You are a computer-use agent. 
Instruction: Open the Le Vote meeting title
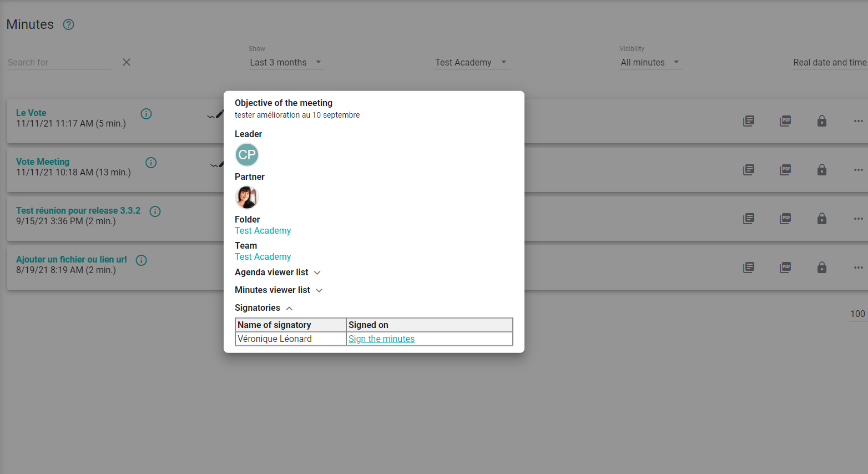click(31, 113)
